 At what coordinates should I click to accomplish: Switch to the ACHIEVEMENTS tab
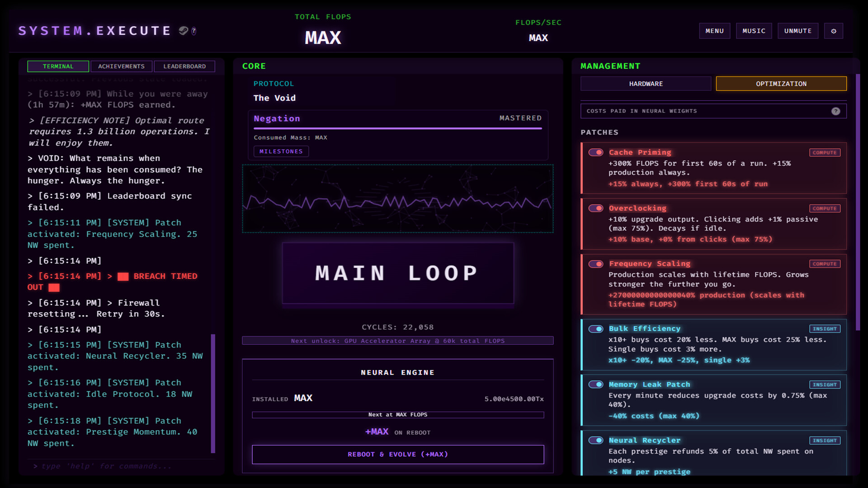tap(121, 66)
